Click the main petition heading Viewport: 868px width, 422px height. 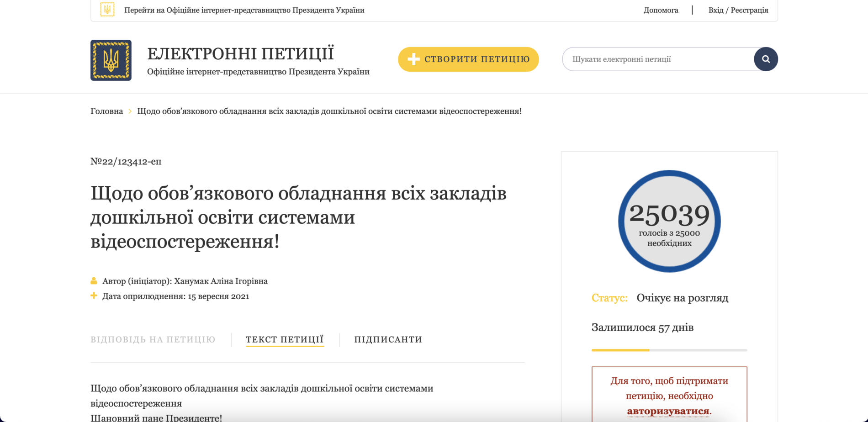298,217
